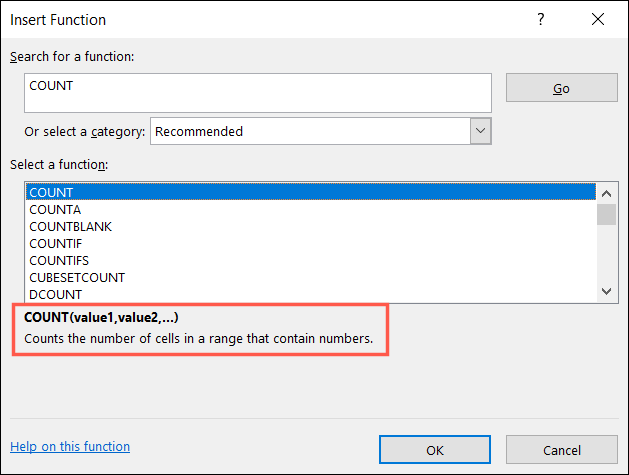Select COUNTIFS function entry

[x=59, y=260]
